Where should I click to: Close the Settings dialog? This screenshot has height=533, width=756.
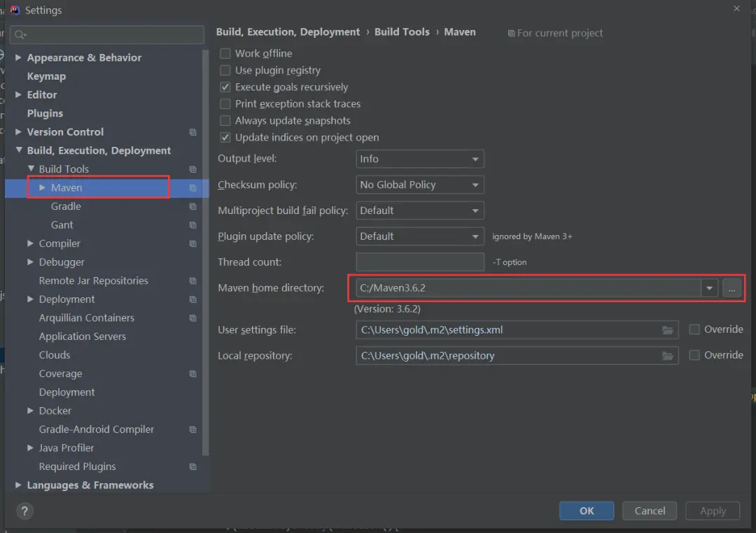pos(736,8)
